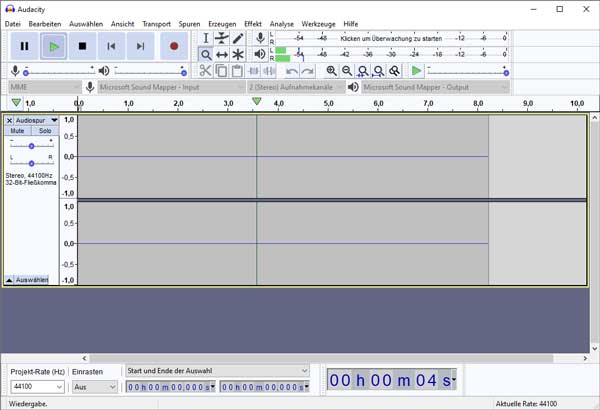Copy selection with the Copy icon
This screenshot has width=600, height=410.
tap(222, 71)
